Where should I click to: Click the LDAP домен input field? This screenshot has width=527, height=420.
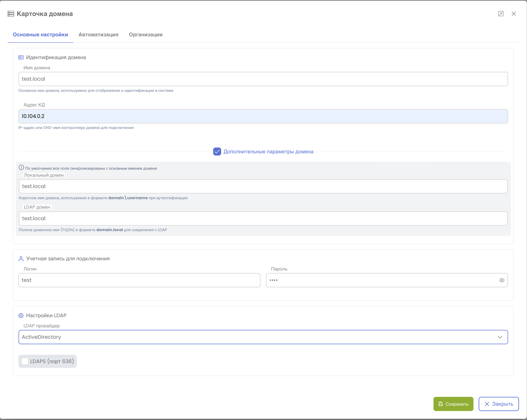click(263, 218)
